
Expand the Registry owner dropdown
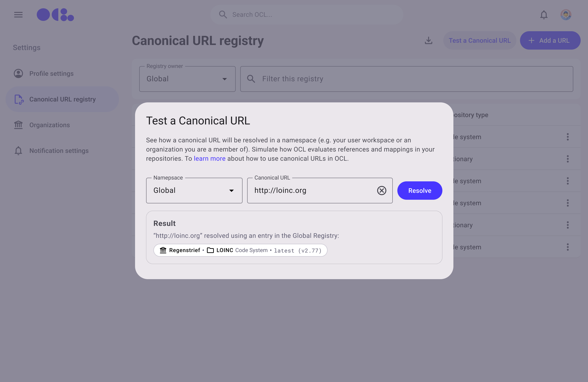pos(187,79)
